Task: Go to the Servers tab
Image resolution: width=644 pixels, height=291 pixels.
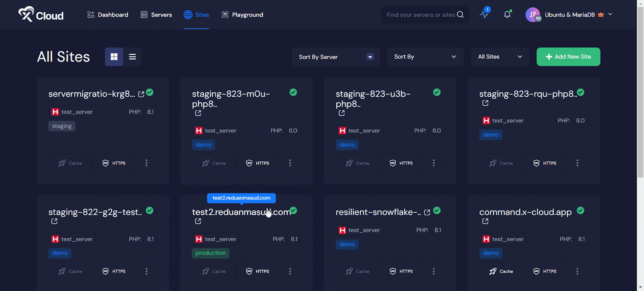Action: click(x=156, y=15)
